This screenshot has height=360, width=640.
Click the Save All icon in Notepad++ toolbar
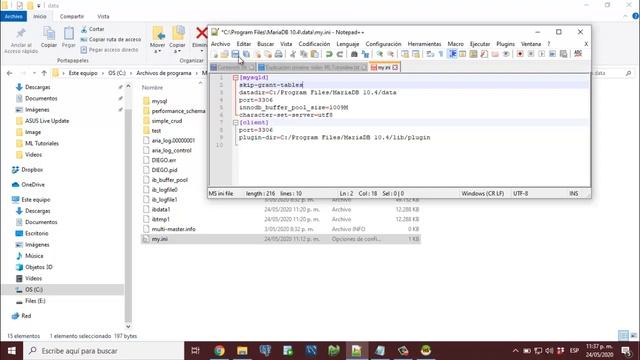247,54
